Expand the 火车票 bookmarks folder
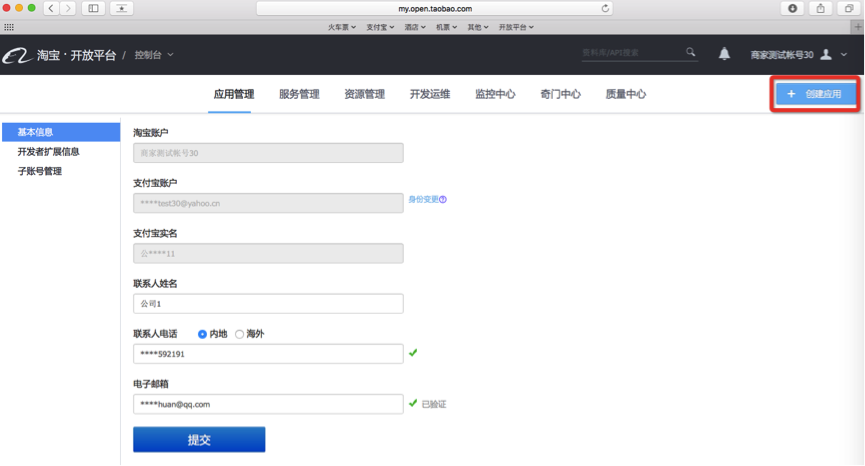Image resolution: width=865 pixels, height=466 pixels. [x=342, y=27]
